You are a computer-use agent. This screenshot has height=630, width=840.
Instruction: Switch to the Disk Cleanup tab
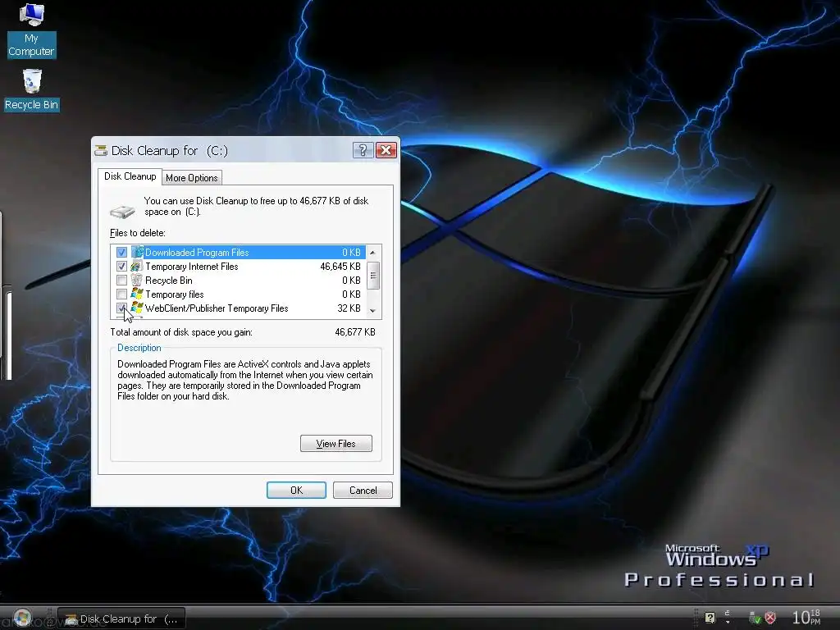coord(130,176)
